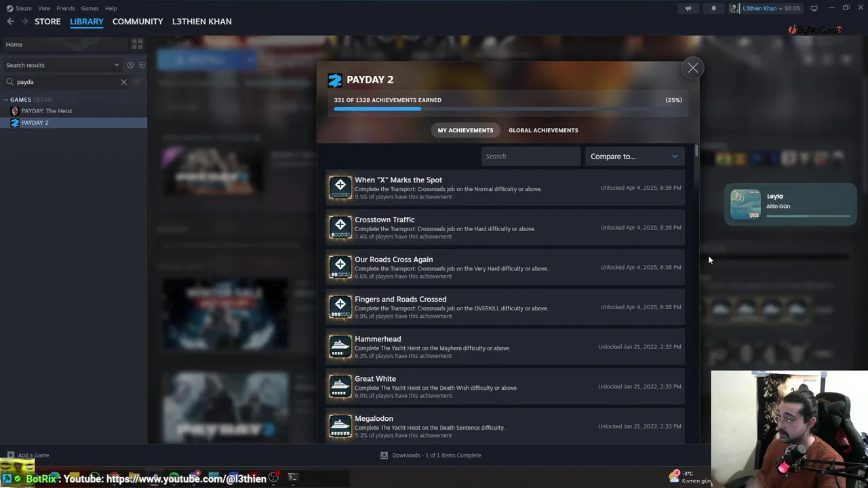Click the $0.03 wallet balance
This screenshot has width=868, height=488.
coord(792,8)
